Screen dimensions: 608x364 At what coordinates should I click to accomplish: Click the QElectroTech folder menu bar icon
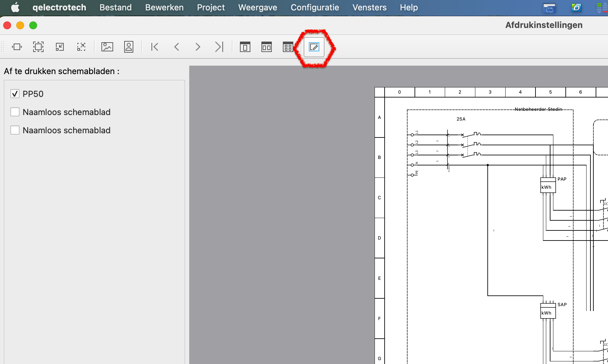pos(549,8)
